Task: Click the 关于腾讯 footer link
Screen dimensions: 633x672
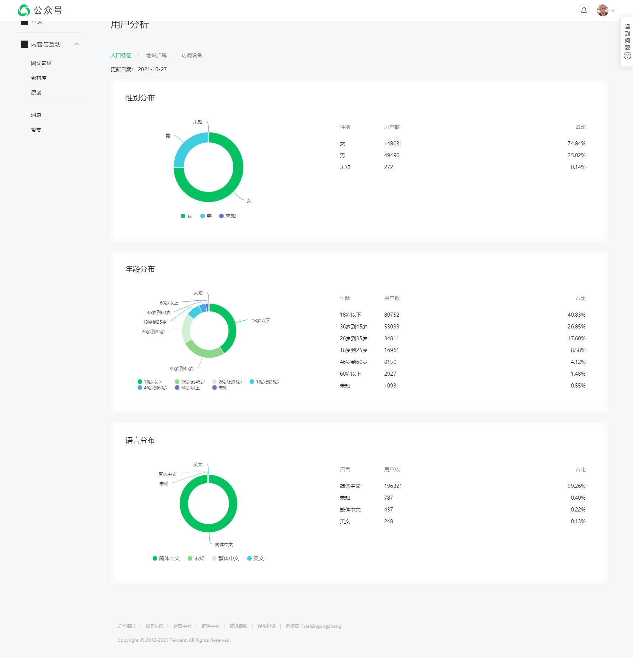Action: [126, 626]
